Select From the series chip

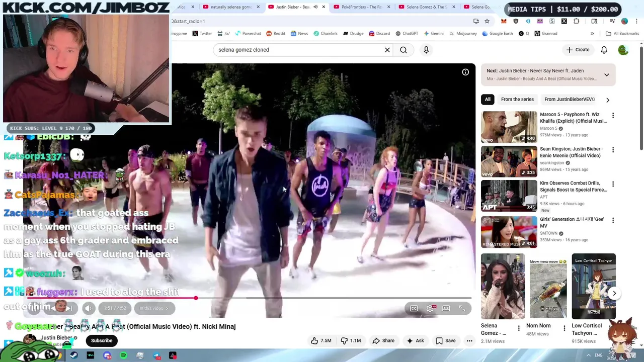(x=517, y=100)
